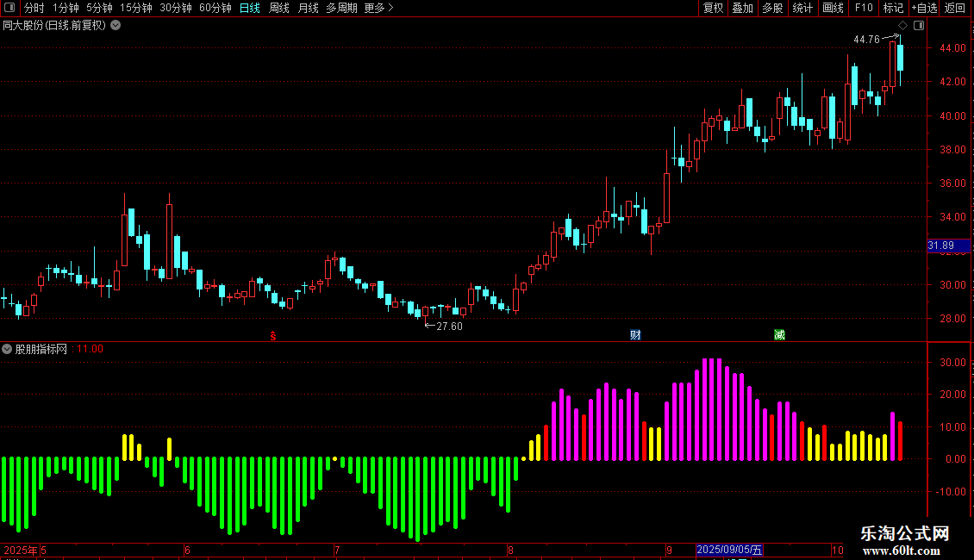
Task: Open the 画线 drawing tools
Action: pos(833,8)
